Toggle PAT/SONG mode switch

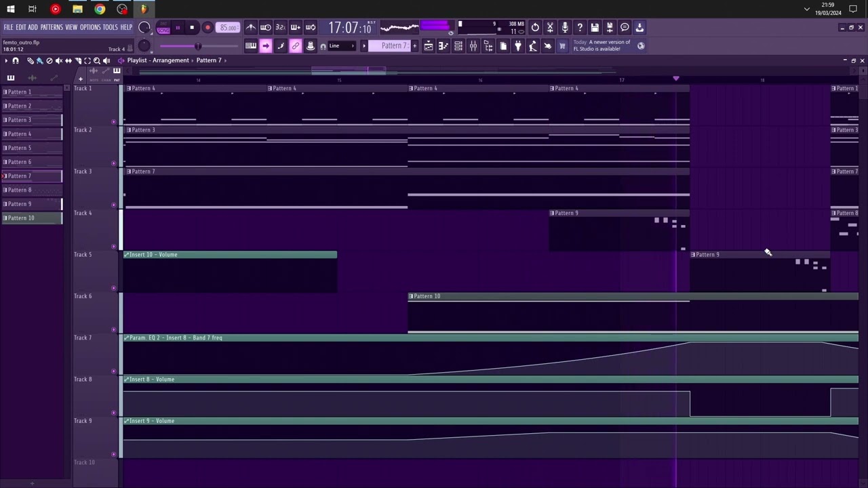(x=163, y=28)
